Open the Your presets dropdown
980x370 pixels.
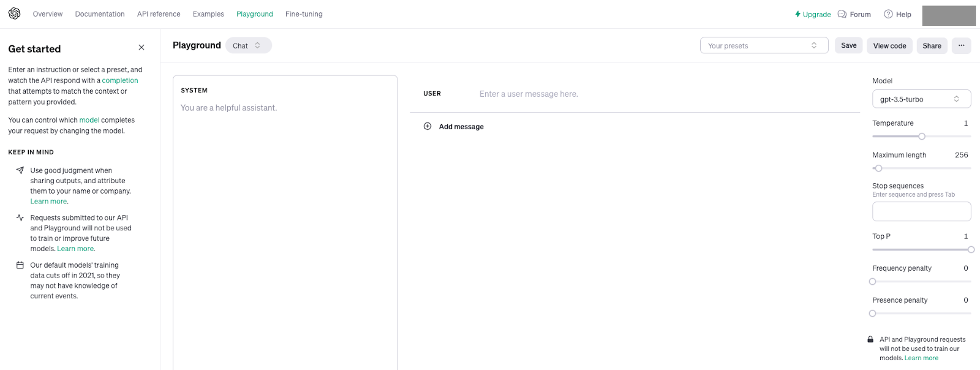pos(764,45)
